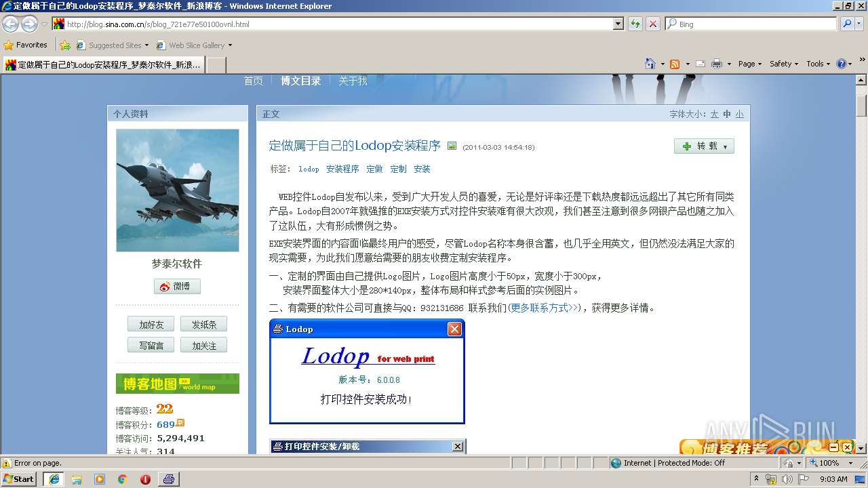Open the 更多联系方式>> link

545,308
